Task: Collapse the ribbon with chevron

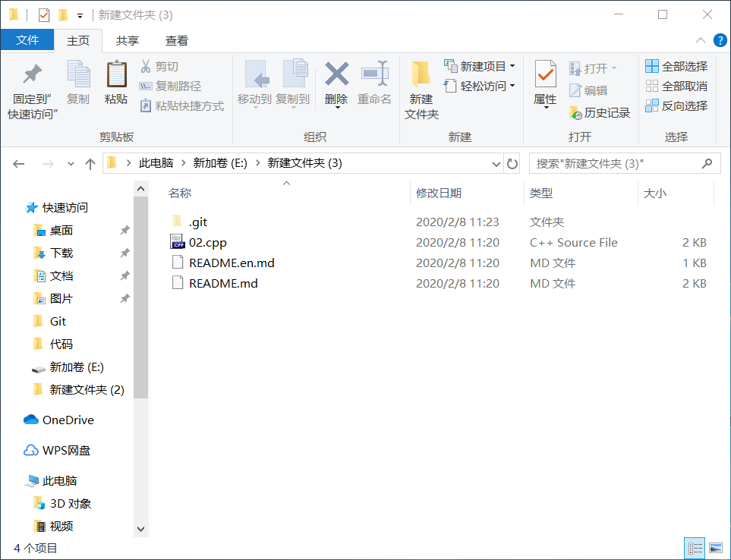Action: pyautogui.click(x=700, y=40)
